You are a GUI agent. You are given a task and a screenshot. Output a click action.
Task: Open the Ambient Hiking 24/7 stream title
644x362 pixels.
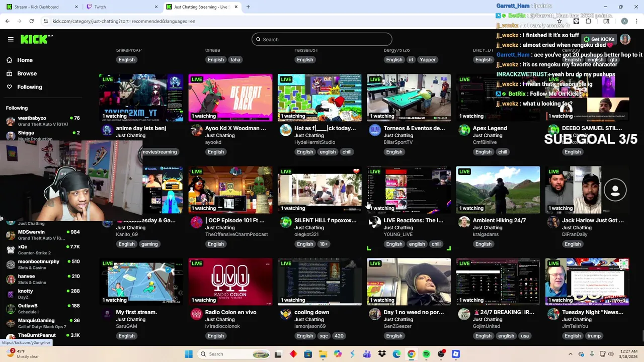coord(499,220)
